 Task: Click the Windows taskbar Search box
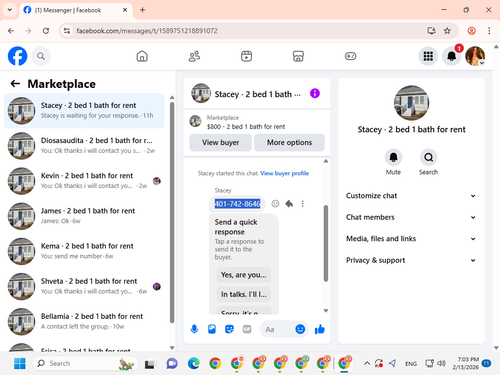click(x=85, y=363)
